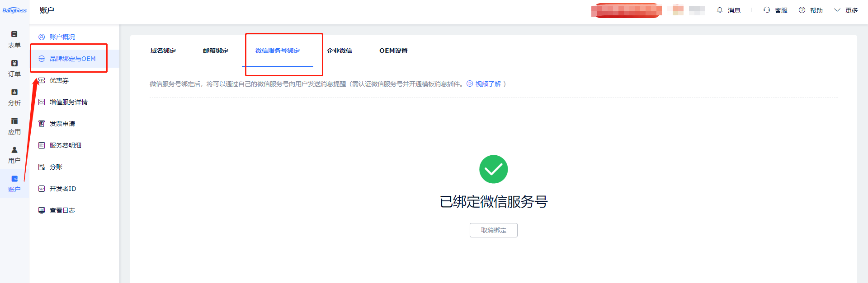Screen dimensions: 868x283
Task: Open the 视频了解 video link
Action: point(488,84)
